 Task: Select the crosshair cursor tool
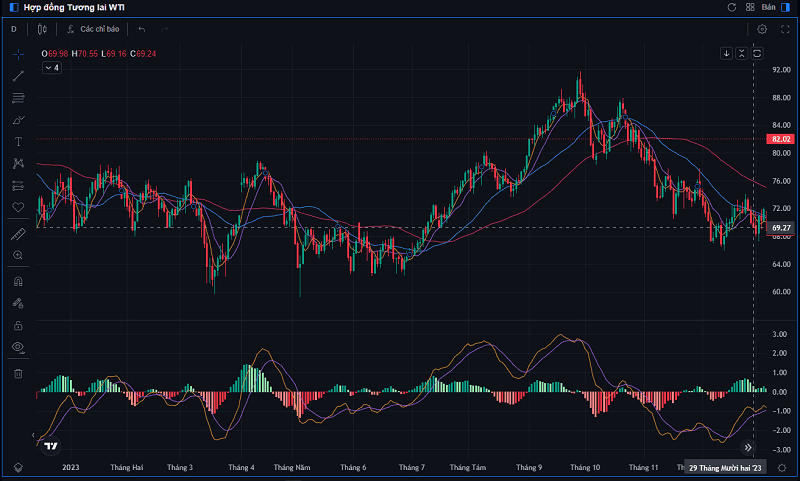point(17,54)
